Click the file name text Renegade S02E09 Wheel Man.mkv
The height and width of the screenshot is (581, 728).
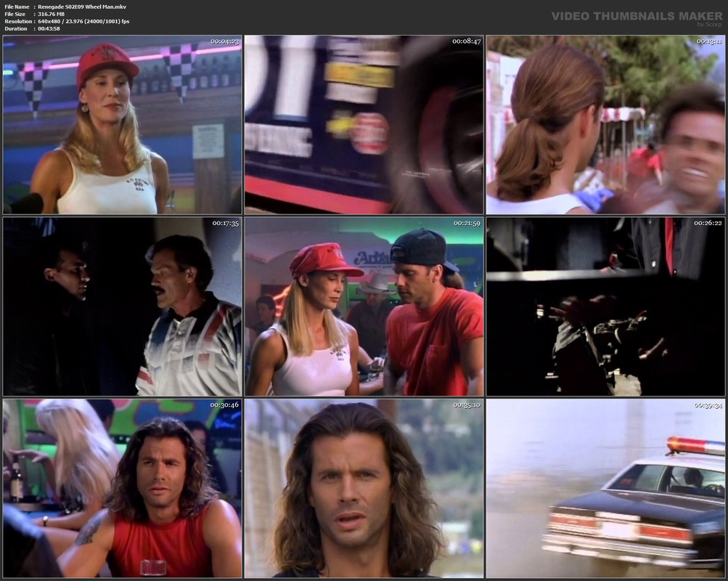pyautogui.click(x=82, y=7)
